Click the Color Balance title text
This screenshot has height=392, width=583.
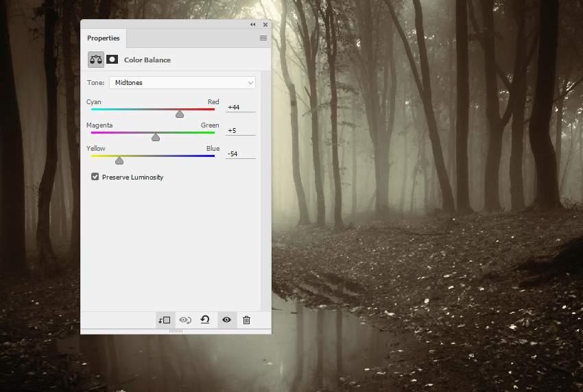[x=147, y=60]
